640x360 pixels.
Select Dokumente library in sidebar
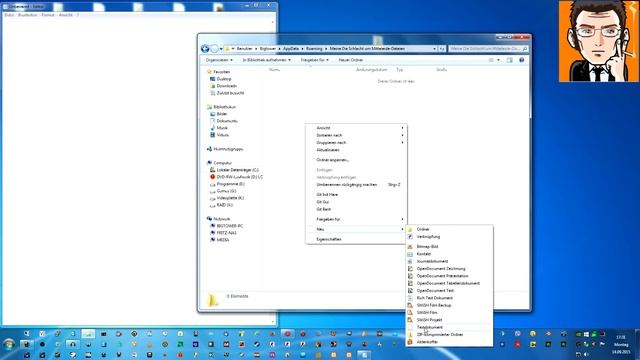[x=227, y=121]
